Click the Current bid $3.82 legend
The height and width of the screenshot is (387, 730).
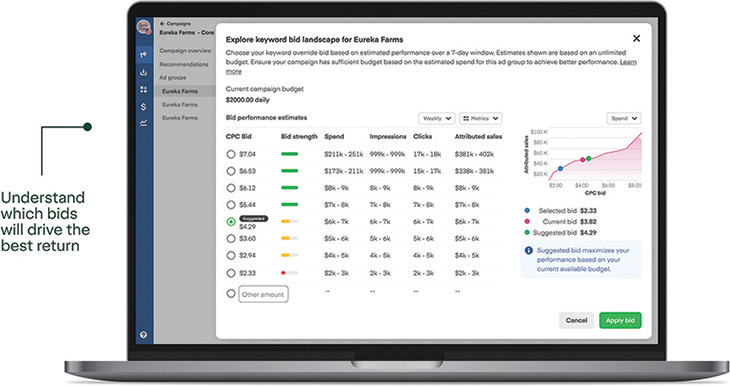pos(561,222)
